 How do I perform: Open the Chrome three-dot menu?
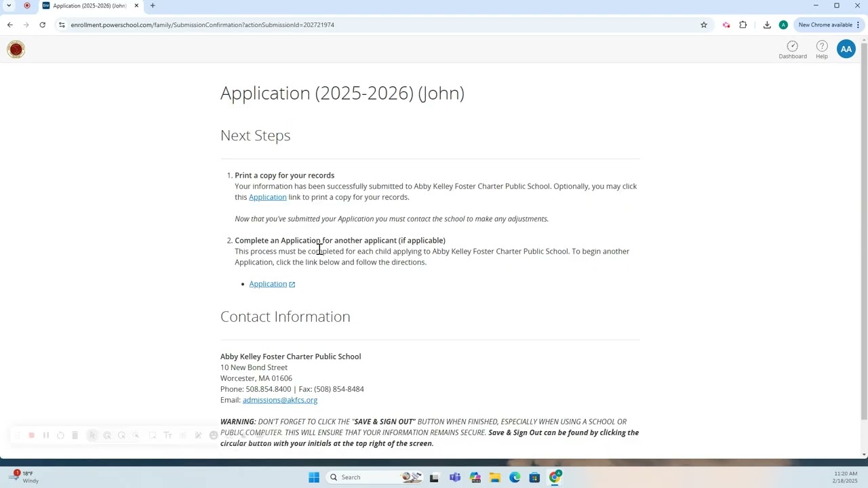click(x=858, y=25)
